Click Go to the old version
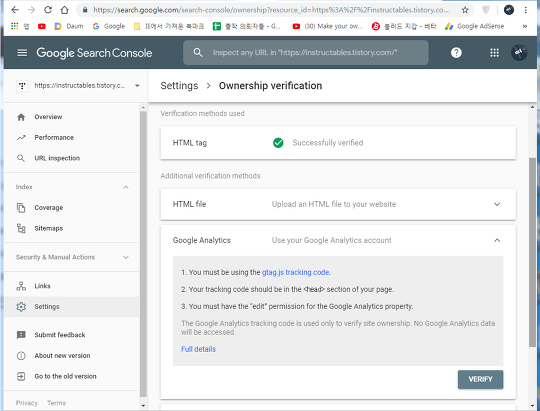The width and height of the screenshot is (540, 411). [65, 376]
